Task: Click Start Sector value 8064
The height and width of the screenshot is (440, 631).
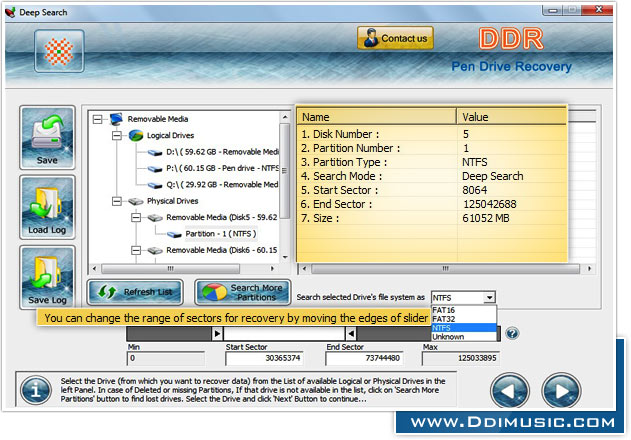Action: (x=474, y=190)
